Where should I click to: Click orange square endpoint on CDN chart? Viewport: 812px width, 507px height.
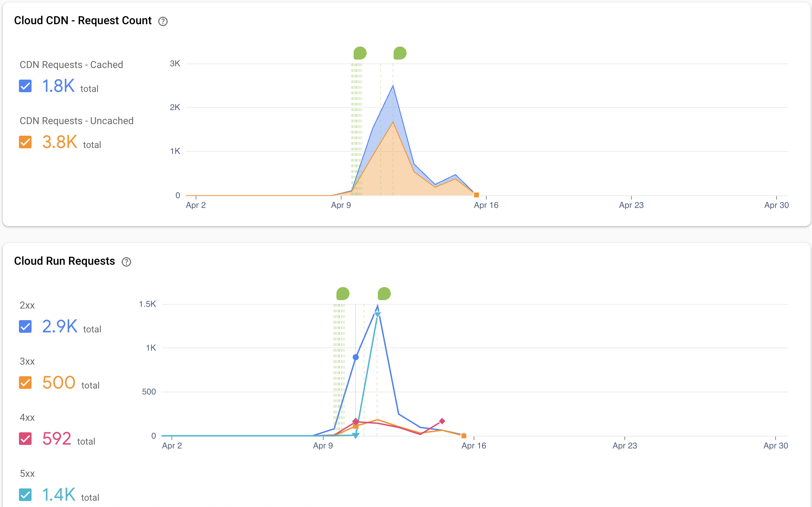(476, 195)
